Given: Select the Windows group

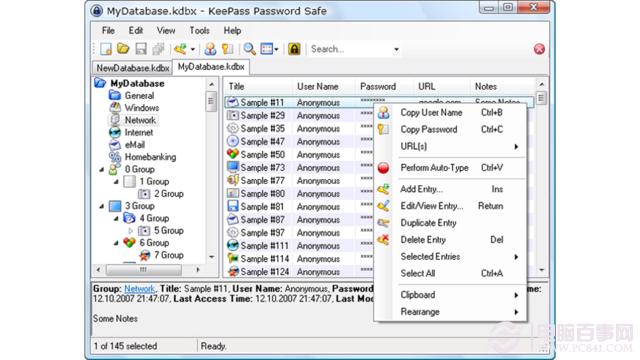Looking at the screenshot, I should [142, 108].
